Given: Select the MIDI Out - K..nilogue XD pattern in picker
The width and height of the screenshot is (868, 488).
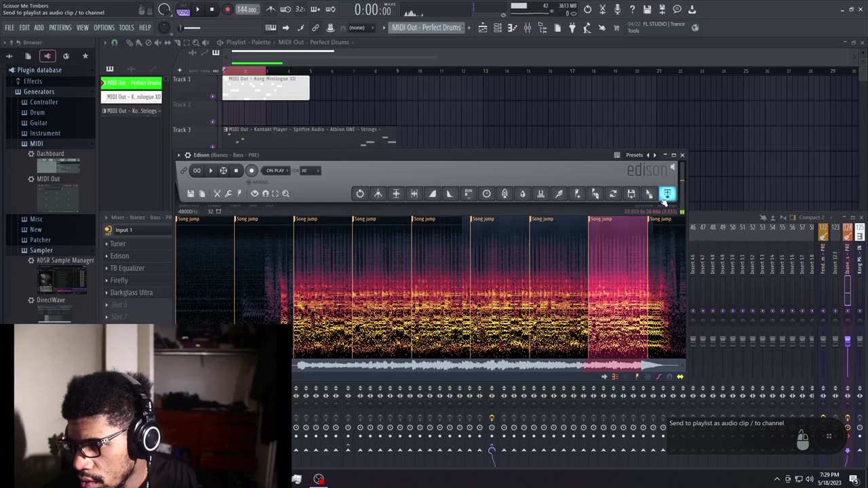Looking at the screenshot, I should tap(132, 97).
